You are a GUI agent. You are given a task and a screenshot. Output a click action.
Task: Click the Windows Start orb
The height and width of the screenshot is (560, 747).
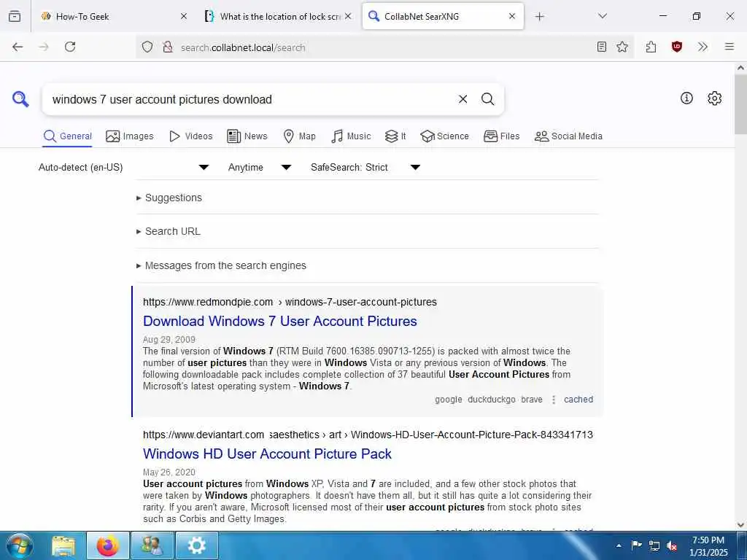click(x=19, y=545)
